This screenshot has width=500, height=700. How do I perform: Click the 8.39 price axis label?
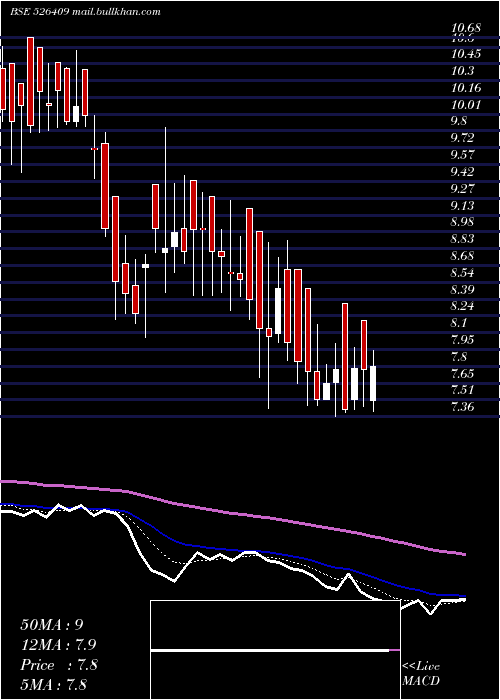pyautogui.click(x=462, y=289)
